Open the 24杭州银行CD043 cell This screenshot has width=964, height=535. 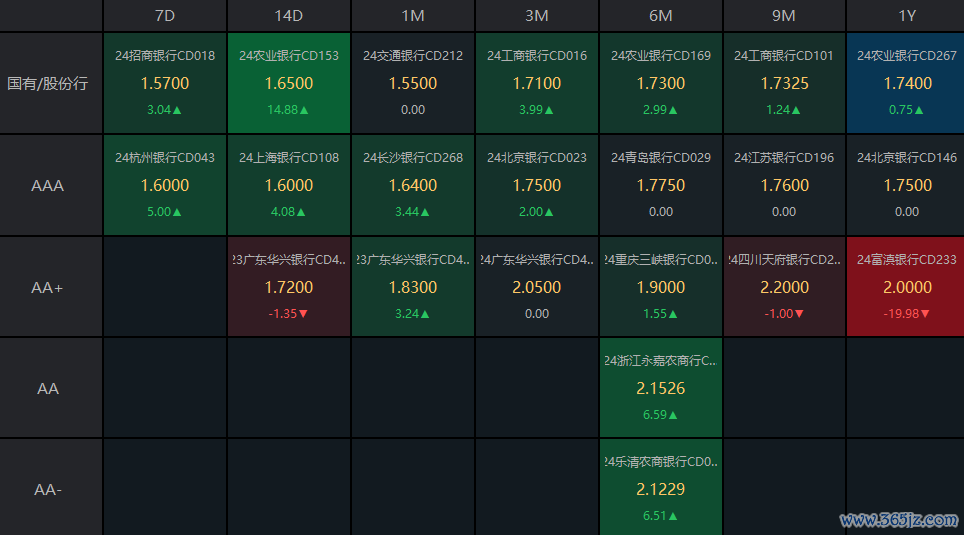[x=165, y=185]
